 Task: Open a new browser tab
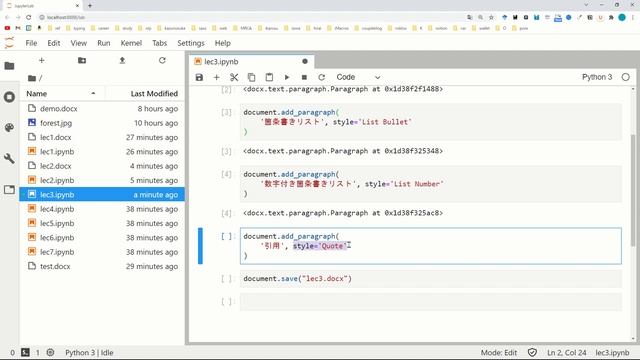click(90, 6)
